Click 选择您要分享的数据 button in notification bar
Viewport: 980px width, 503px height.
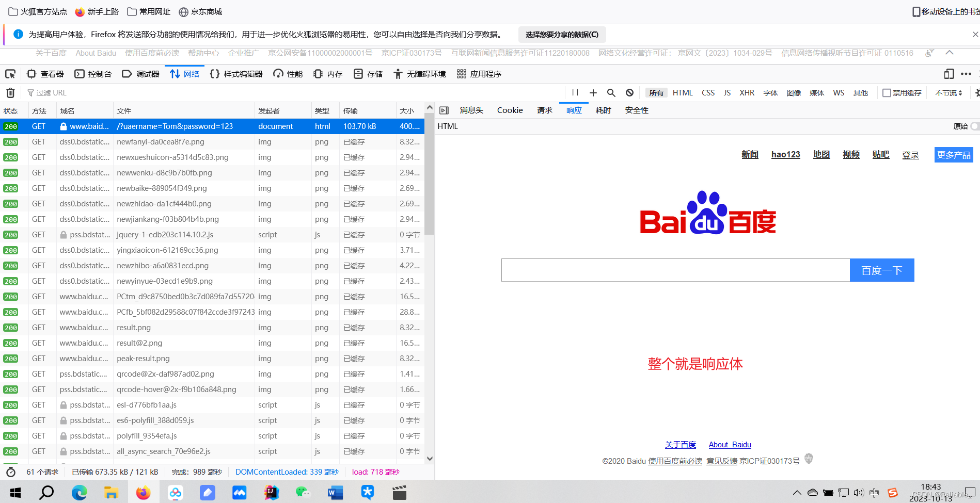coord(562,35)
